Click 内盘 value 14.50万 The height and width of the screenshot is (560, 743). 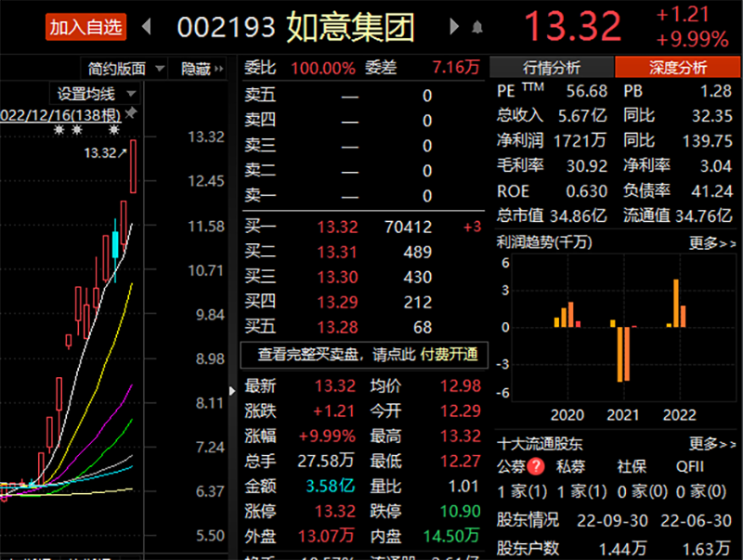point(451,536)
